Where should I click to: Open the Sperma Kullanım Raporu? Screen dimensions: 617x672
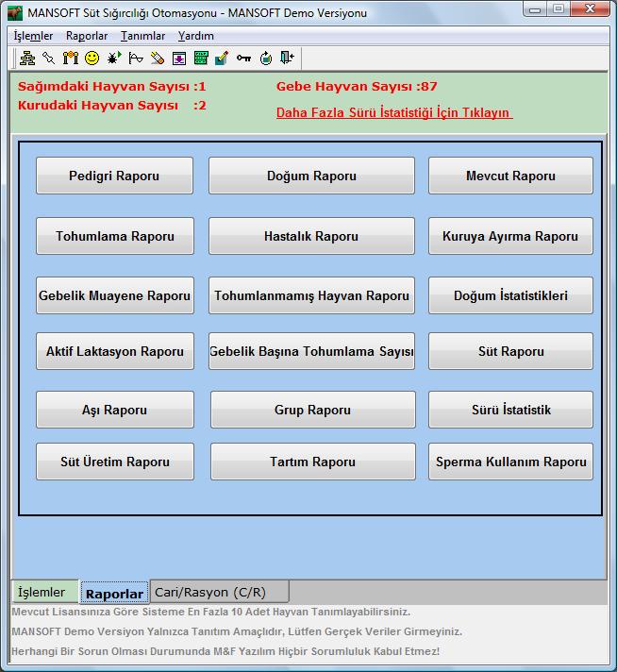510,462
